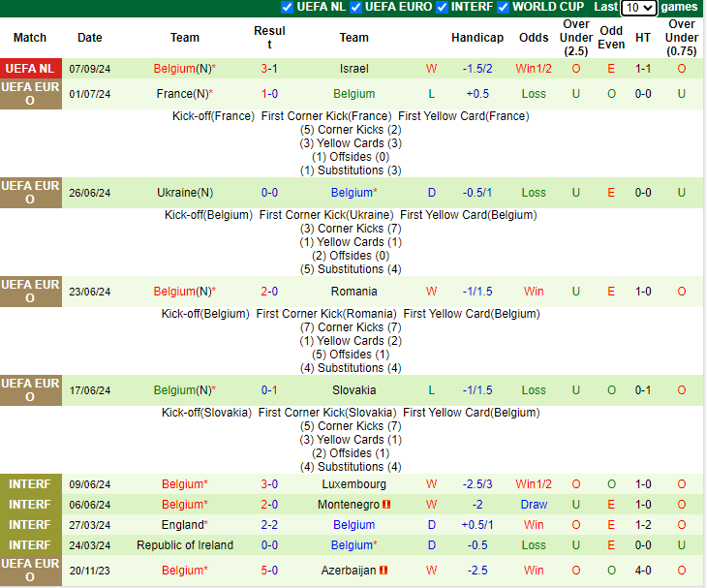706x588 pixels.
Task: Click the 2-2 score of England match
Action: click(x=269, y=525)
